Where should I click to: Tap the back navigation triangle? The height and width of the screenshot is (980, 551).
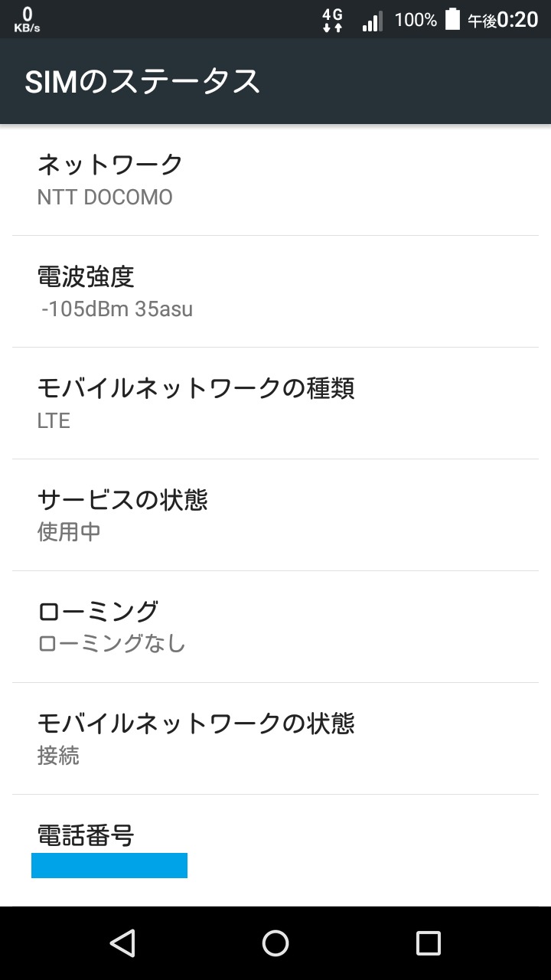pyautogui.click(x=122, y=943)
